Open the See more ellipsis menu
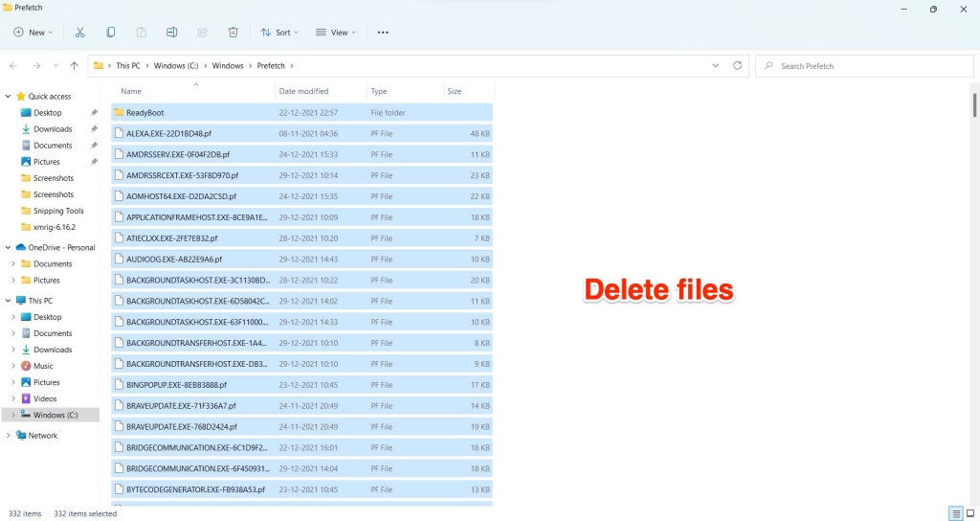The height and width of the screenshot is (521, 980). click(x=383, y=32)
